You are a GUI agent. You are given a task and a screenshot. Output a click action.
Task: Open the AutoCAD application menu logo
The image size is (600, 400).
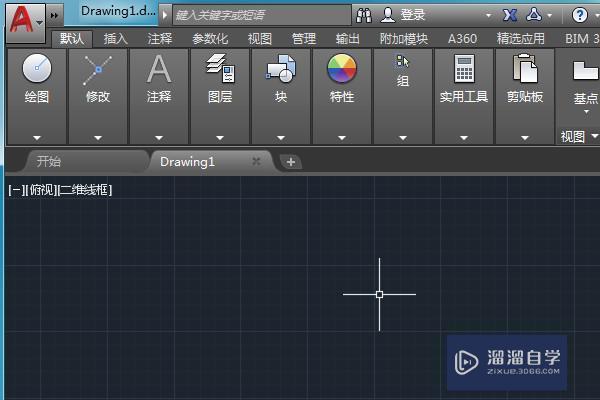25,22
